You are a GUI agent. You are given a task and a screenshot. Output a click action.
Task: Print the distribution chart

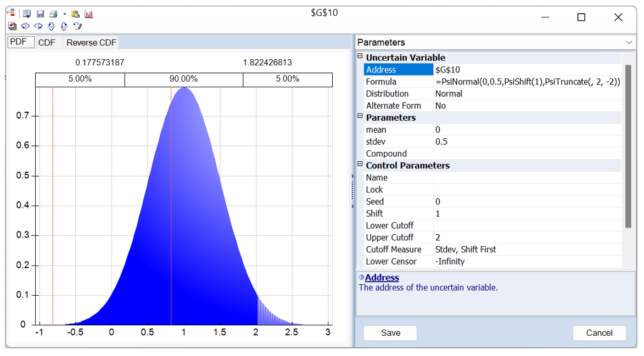click(53, 14)
